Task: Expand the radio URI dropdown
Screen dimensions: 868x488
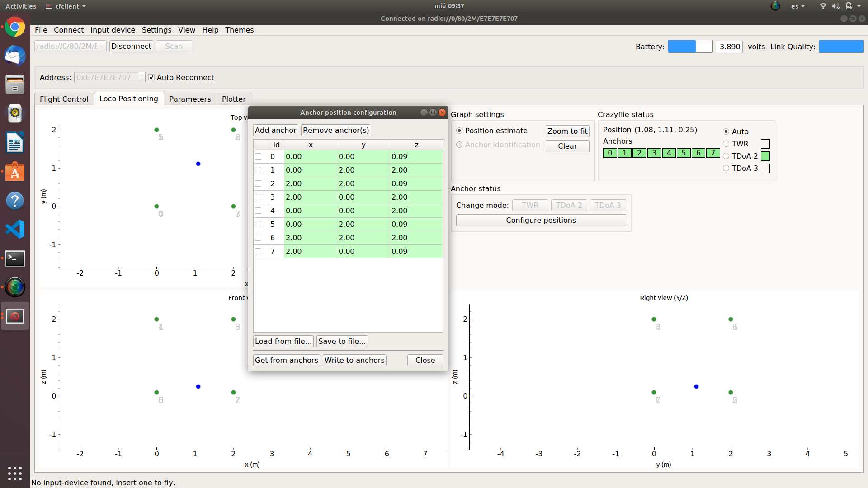Action: (x=102, y=47)
